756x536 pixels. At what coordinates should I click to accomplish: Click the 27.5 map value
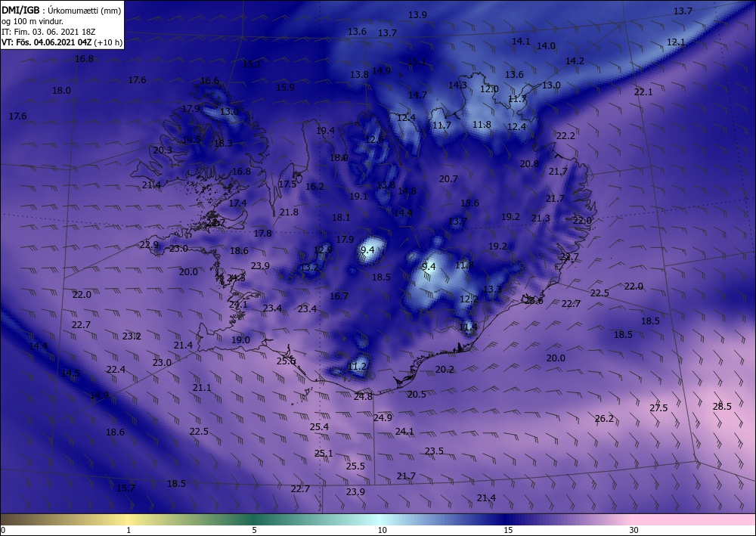[658, 408]
